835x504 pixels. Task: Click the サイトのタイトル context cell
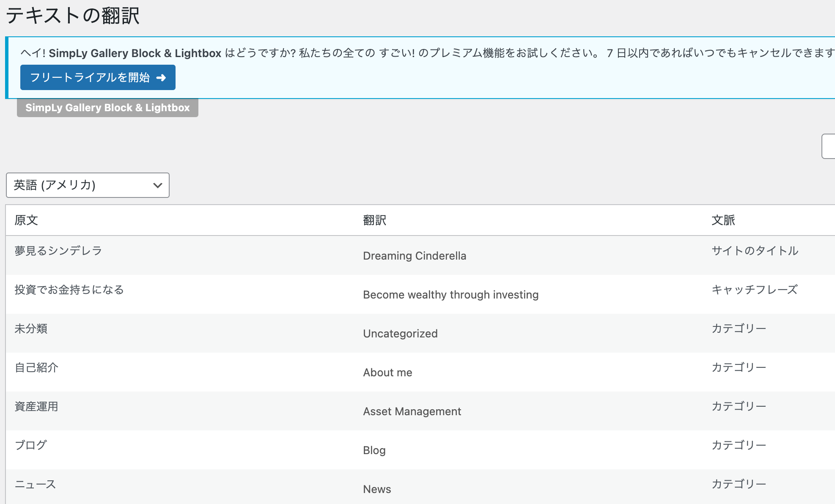coord(755,251)
